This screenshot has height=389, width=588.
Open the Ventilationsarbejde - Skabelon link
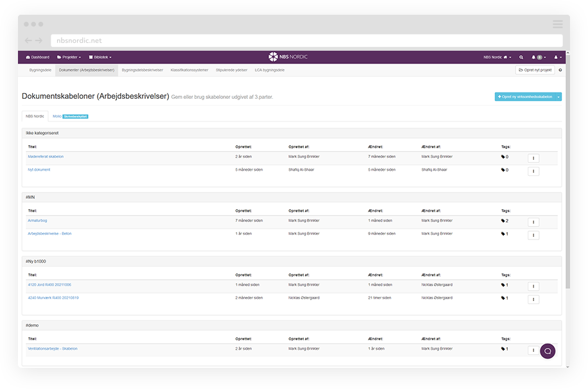(x=53, y=349)
